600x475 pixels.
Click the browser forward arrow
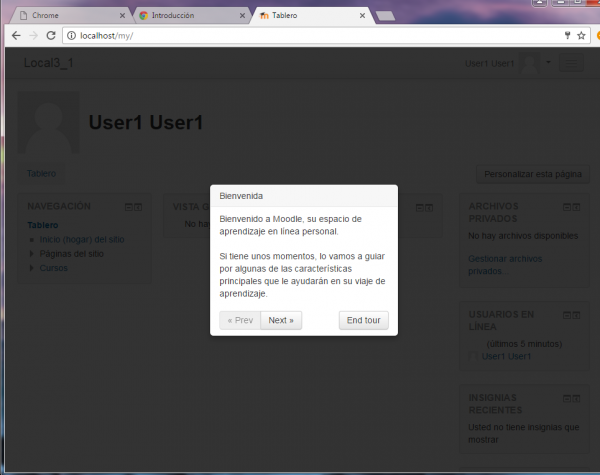[x=34, y=36]
